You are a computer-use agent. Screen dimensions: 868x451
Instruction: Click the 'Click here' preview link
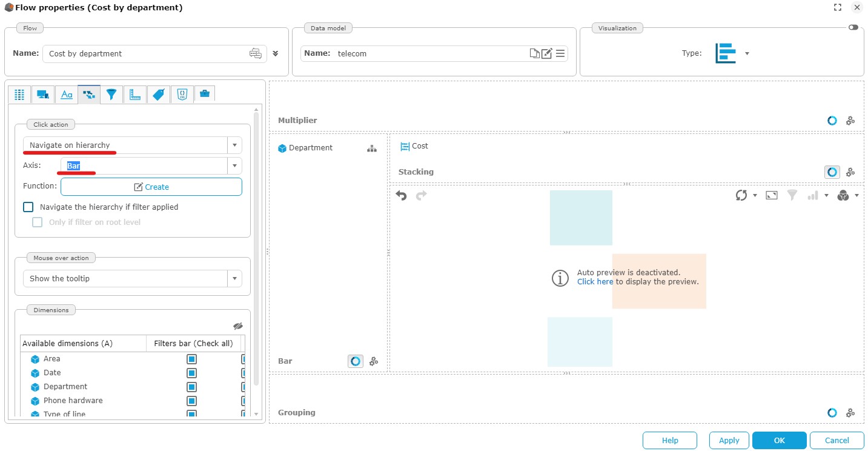[595, 282]
